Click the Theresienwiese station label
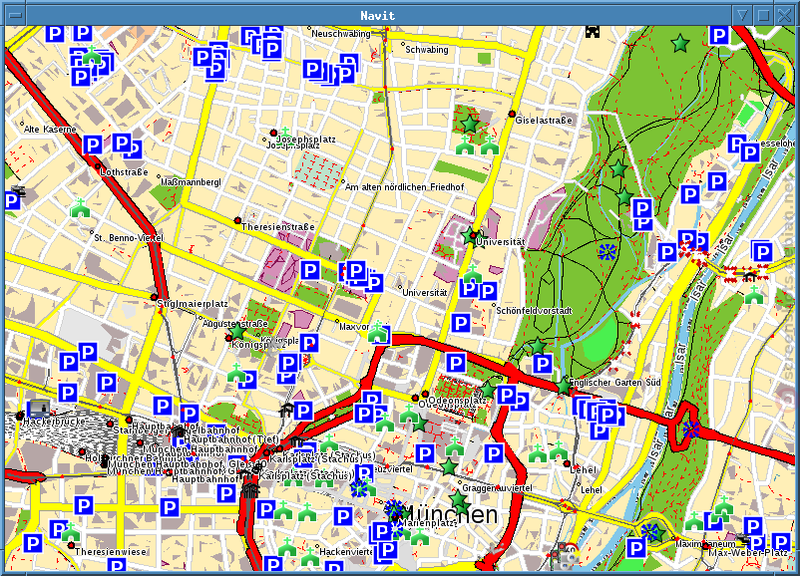 pyautogui.click(x=110, y=552)
